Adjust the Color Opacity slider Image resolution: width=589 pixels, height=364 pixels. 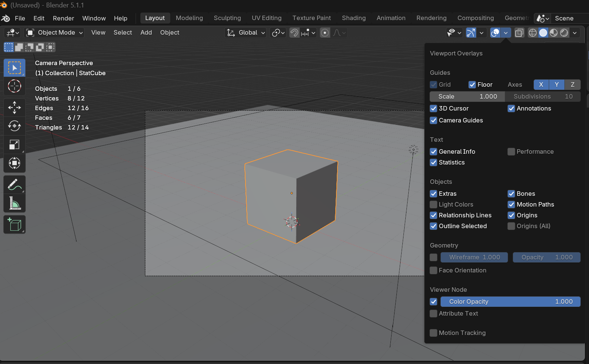click(x=510, y=301)
